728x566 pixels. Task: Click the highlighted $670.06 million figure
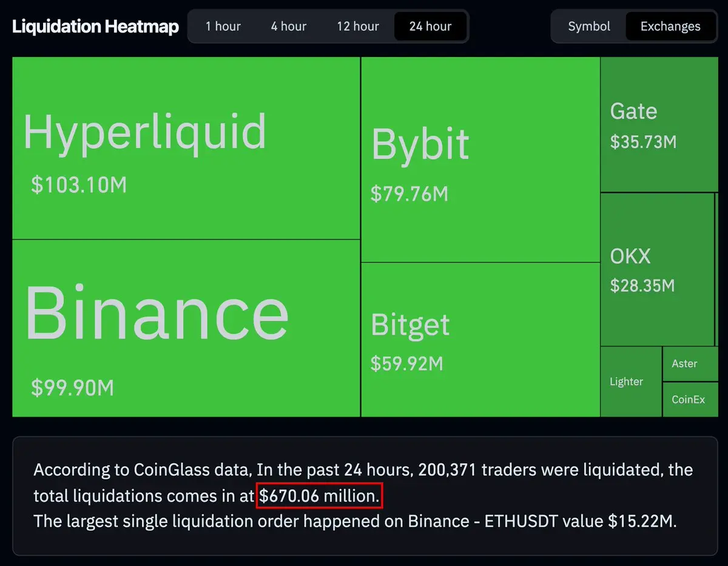click(x=320, y=496)
